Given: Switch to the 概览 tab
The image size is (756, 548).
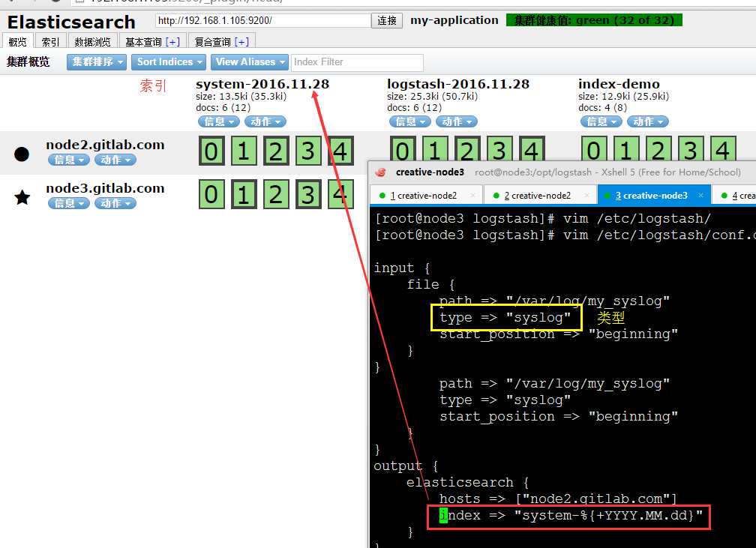Looking at the screenshot, I should point(18,42).
